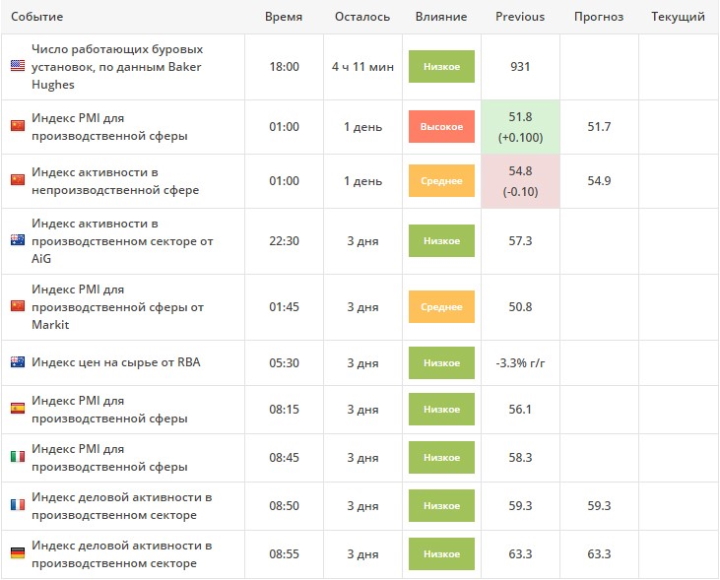Click the France flag in the 08:50 row
The image size is (720, 580).
(17, 506)
